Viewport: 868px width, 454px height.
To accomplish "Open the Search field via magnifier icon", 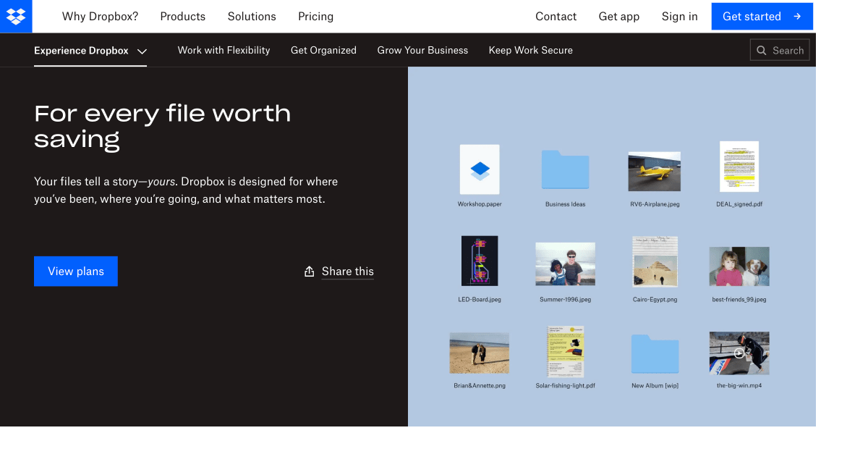I will point(761,50).
